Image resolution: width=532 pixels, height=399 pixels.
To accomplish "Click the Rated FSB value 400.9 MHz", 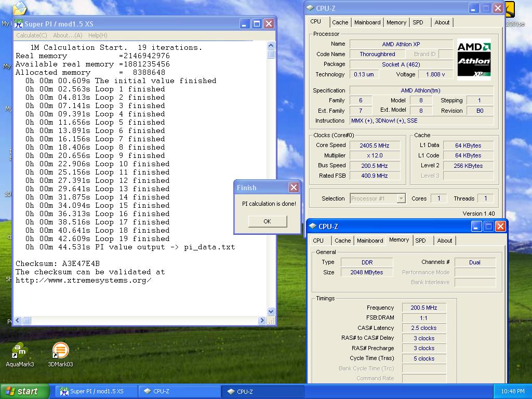I will pos(375,176).
